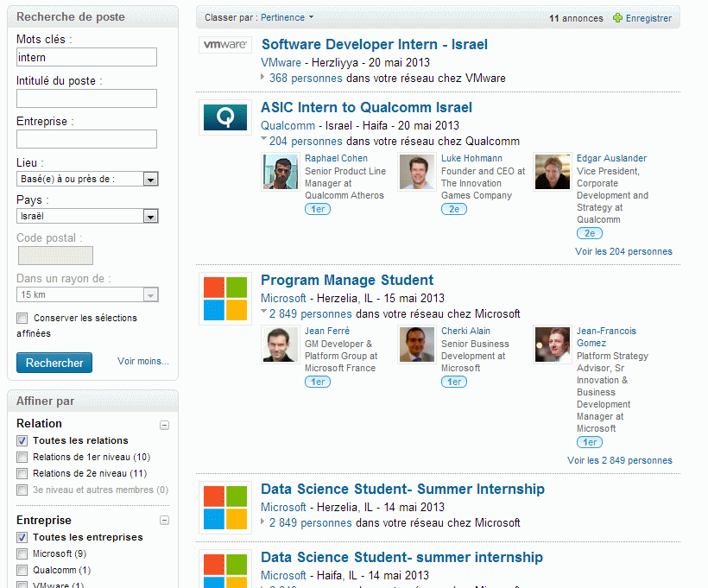
Task: Open the Jean-Francois Gomez profile name link
Action: pos(606,337)
